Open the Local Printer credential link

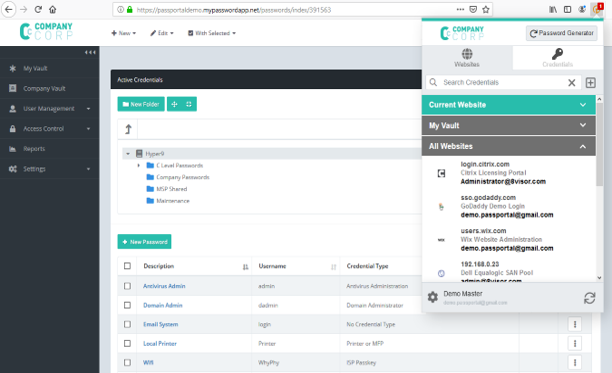pyautogui.click(x=160, y=343)
